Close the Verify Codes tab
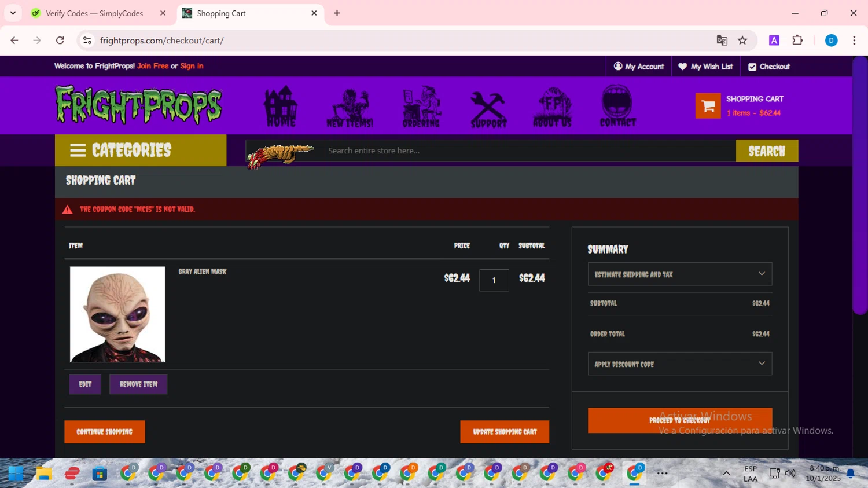This screenshot has height=488, width=868. click(163, 13)
